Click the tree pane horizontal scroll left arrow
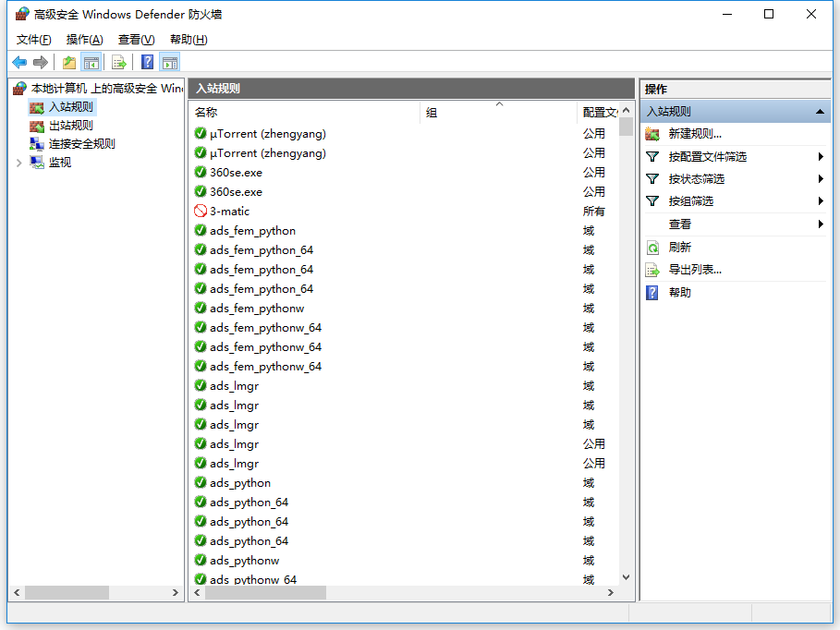 [17, 592]
